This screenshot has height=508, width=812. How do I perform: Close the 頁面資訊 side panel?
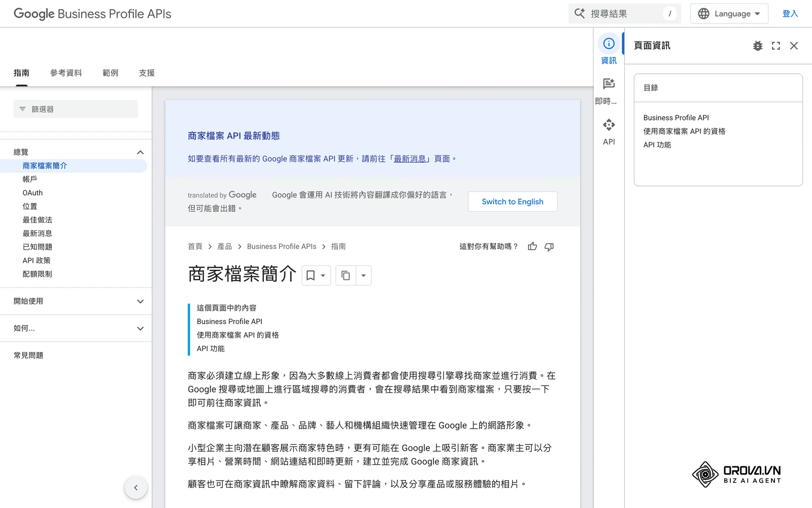pyautogui.click(x=794, y=46)
